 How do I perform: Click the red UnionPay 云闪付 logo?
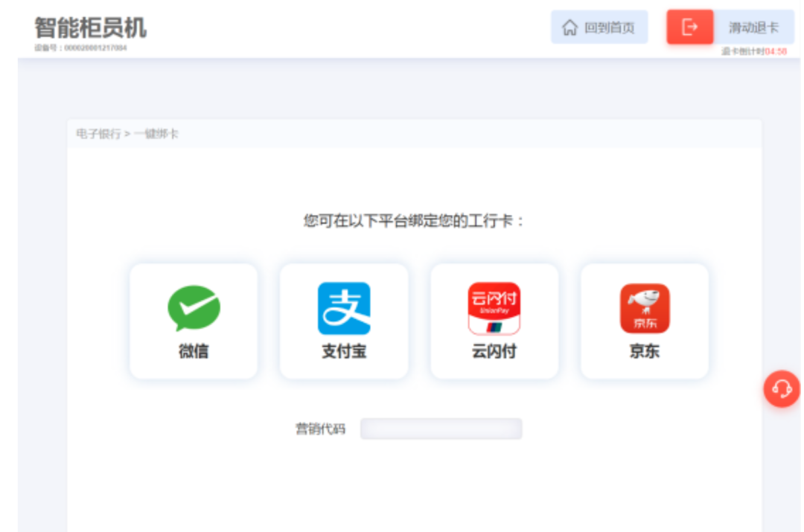494,308
